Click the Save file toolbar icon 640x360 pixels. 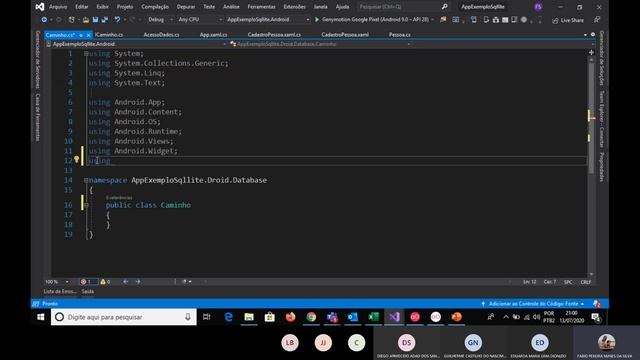point(95,20)
